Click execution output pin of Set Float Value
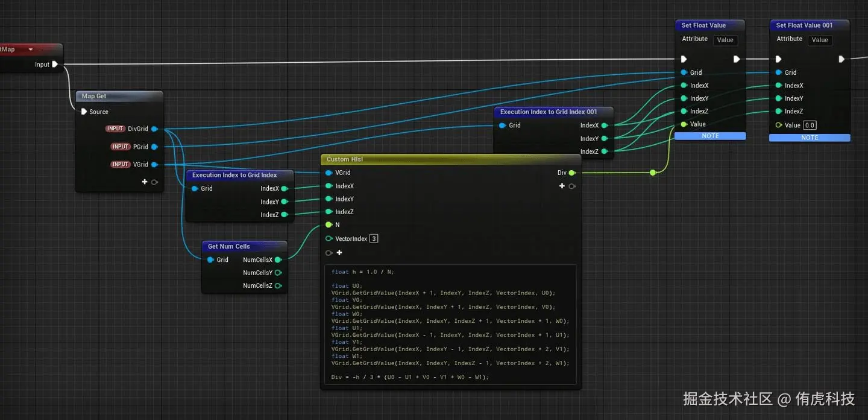Image resolution: width=868 pixels, height=420 pixels. (737, 59)
